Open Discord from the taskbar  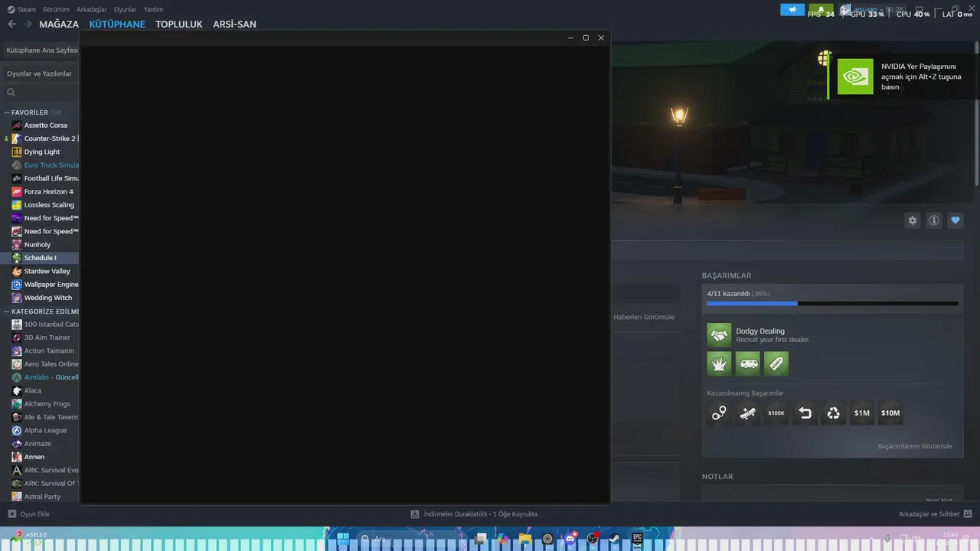570,539
